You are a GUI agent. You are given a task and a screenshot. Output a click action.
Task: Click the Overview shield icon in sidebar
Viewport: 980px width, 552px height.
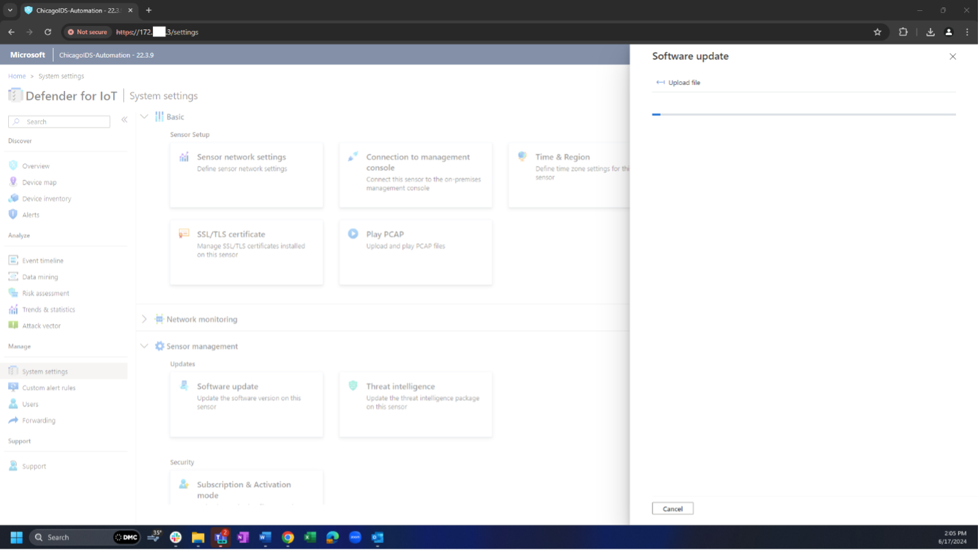coord(13,166)
